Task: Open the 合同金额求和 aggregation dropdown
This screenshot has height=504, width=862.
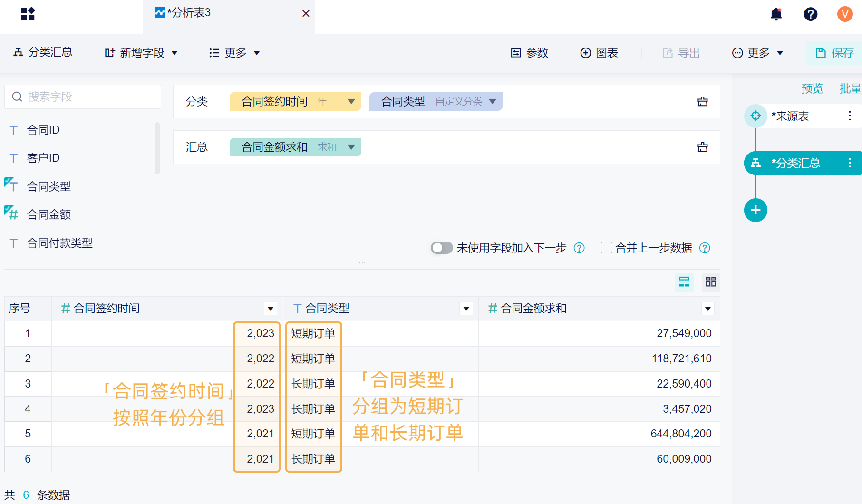Action: (351, 147)
